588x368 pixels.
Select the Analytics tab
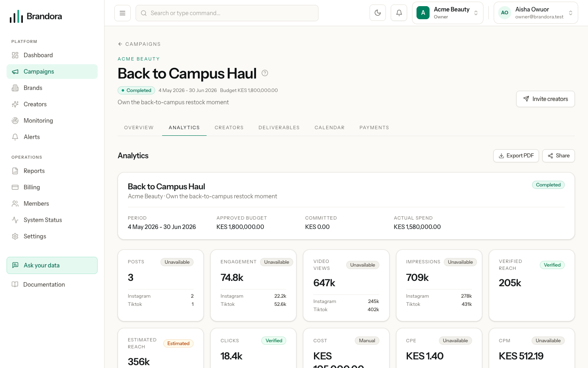184,128
